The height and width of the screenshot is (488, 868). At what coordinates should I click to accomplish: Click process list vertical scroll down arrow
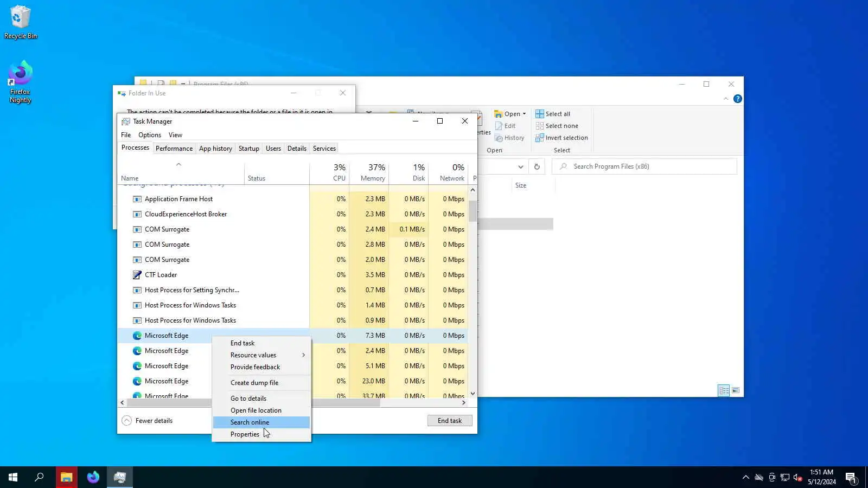[x=473, y=394]
